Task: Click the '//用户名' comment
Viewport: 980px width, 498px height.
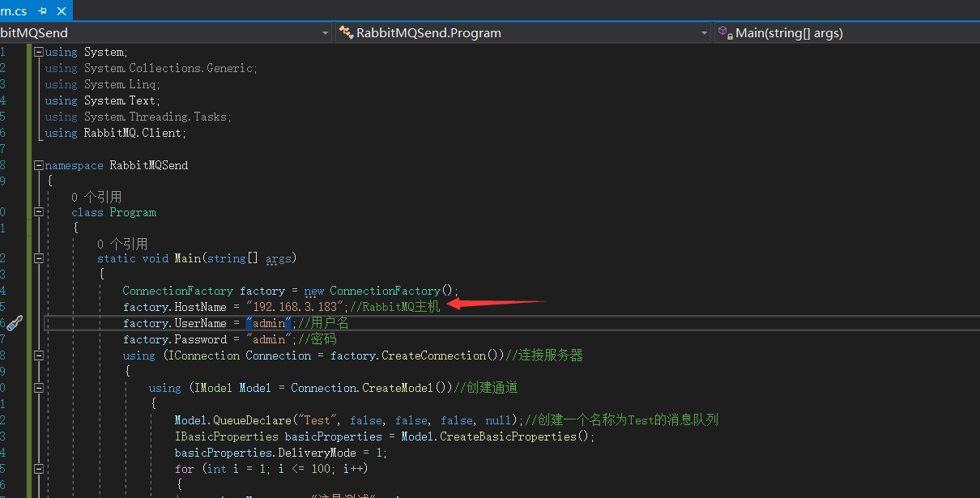Action: pos(323,323)
